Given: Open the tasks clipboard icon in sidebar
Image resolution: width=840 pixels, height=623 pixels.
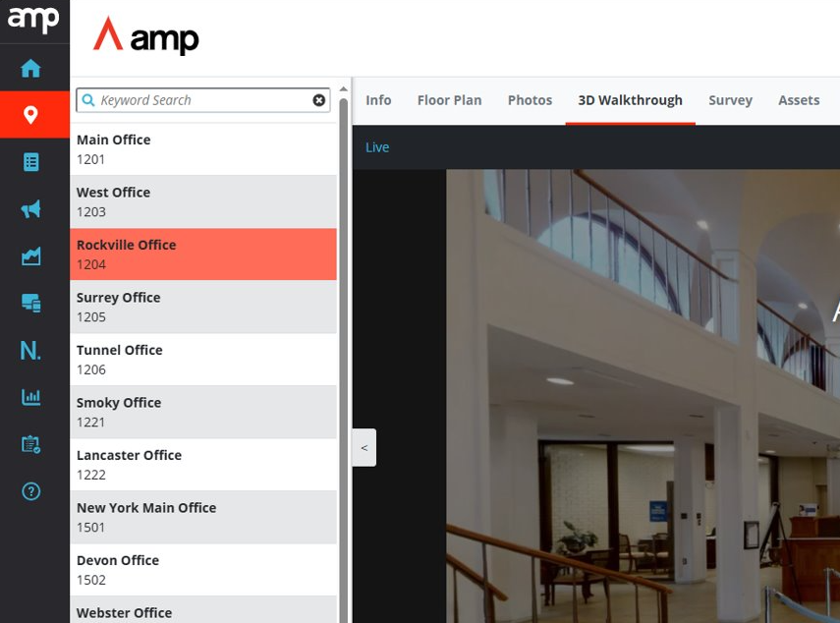Looking at the screenshot, I should [x=32, y=444].
